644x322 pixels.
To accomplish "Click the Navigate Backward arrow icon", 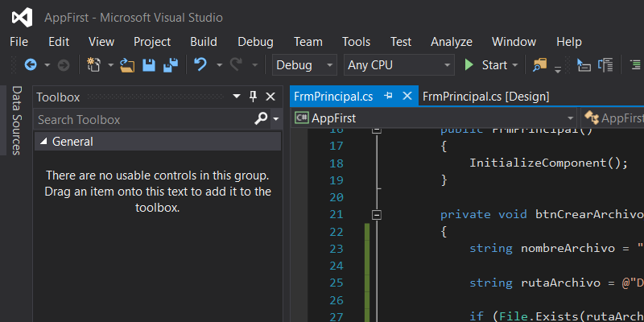I will pos(31,65).
